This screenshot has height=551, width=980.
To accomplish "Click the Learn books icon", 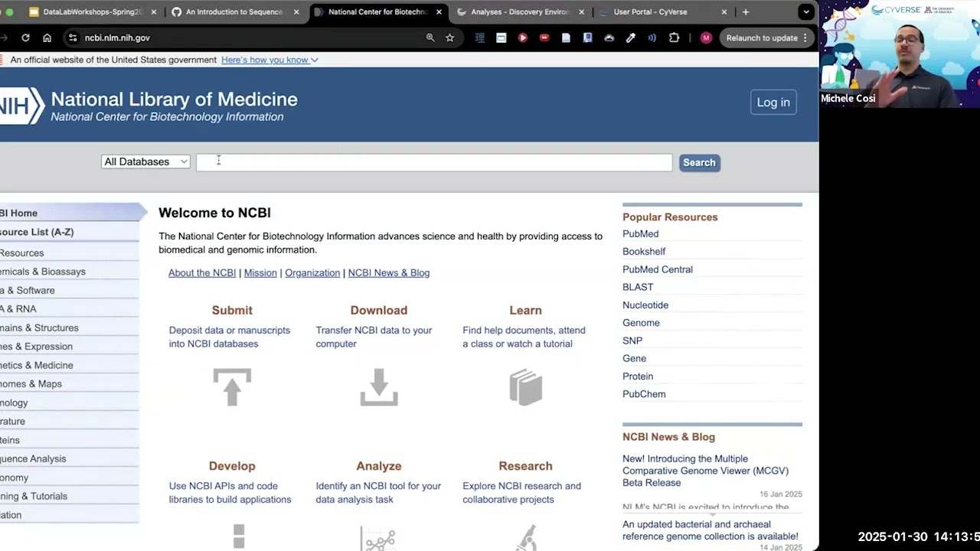I will [526, 386].
